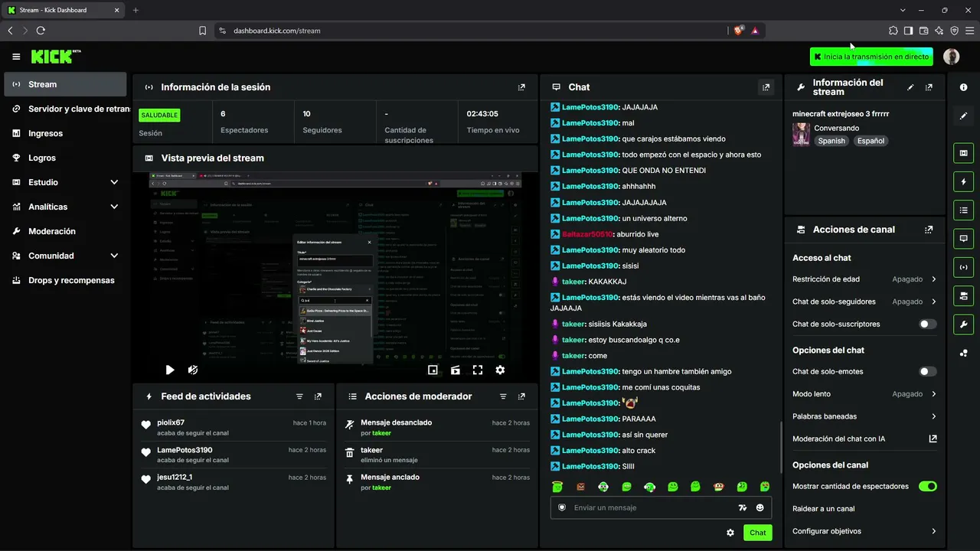Open Drops y recompensas in the sidebar
Image resolution: width=980 pixels, height=551 pixels.
point(65,280)
